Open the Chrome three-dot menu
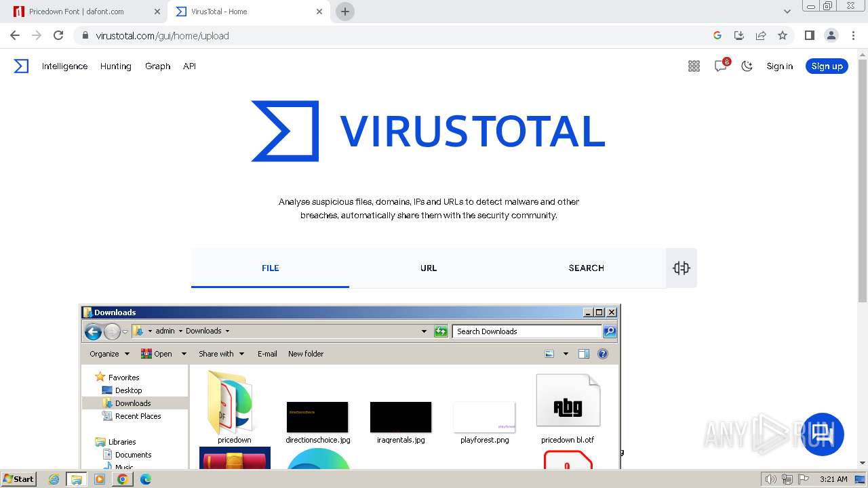Screen dimensions: 868x488 [x=853, y=35]
